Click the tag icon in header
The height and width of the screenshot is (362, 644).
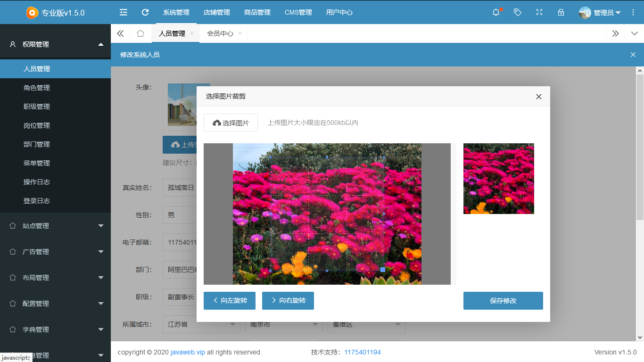[518, 12]
